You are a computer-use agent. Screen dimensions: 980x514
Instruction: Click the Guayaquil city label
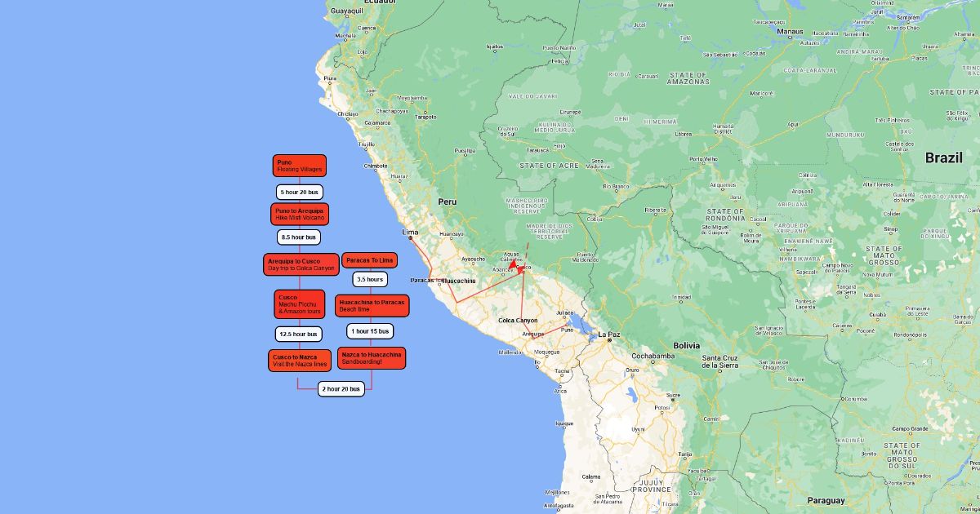click(x=346, y=11)
